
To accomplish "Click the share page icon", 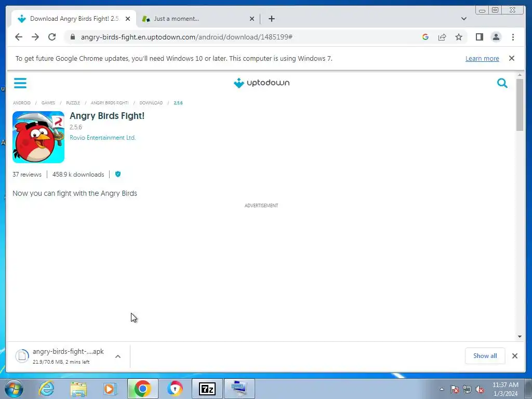I will coord(442,37).
